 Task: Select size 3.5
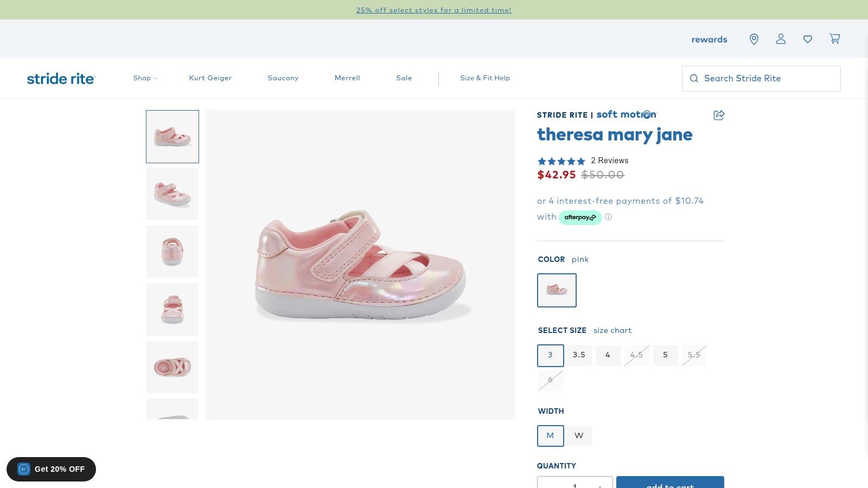(x=579, y=355)
